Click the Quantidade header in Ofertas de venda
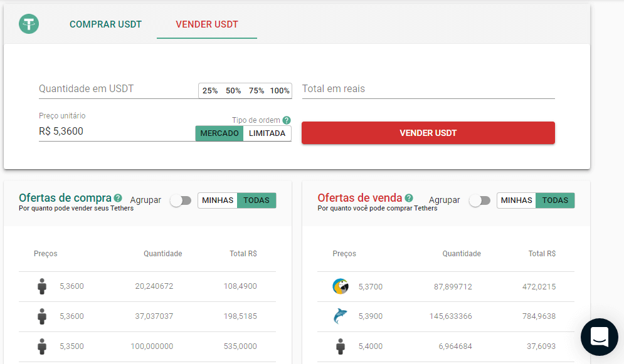This screenshot has width=624, height=364. [x=462, y=254]
